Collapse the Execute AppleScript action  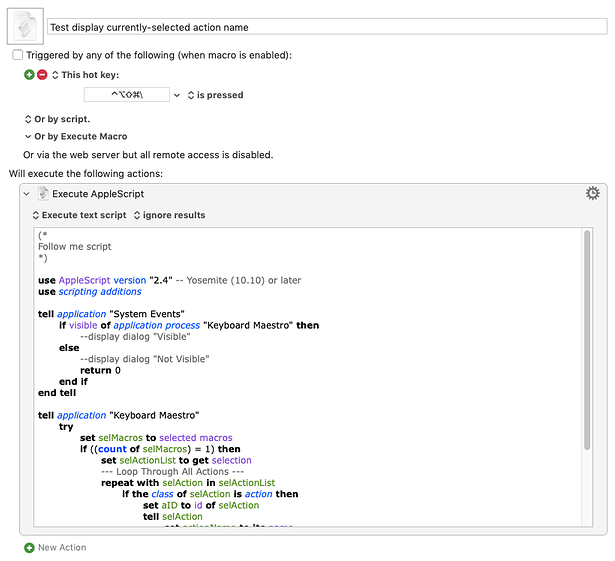[27, 194]
